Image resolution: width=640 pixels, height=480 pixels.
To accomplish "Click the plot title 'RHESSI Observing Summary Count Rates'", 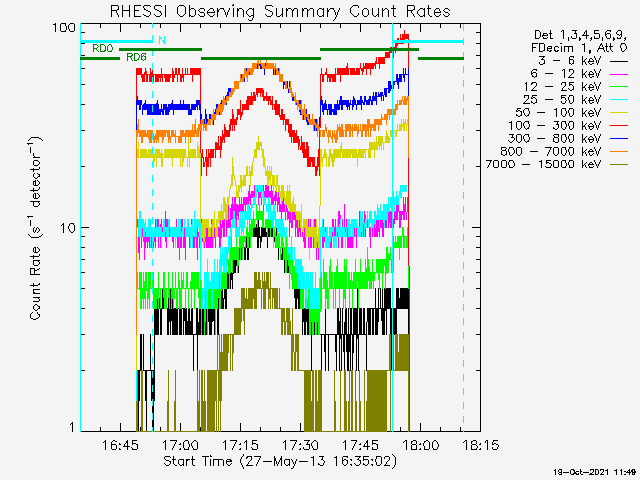I will (x=280, y=11).
